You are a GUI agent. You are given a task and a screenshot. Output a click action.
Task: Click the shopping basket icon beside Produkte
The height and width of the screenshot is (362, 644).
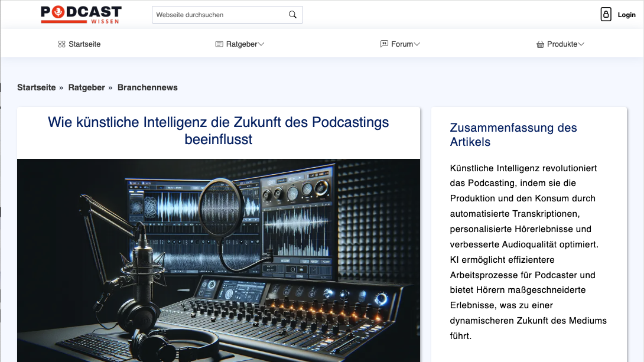pyautogui.click(x=540, y=43)
